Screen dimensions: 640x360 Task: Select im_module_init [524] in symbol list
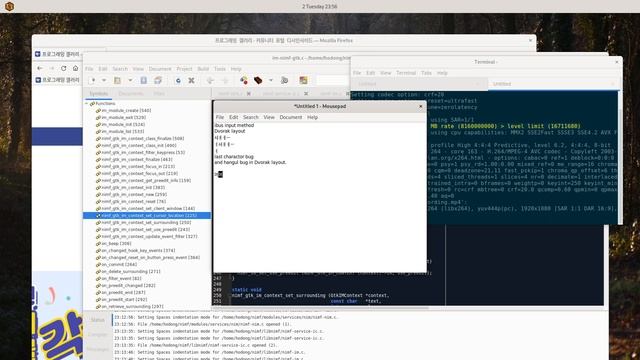[123, 124]
